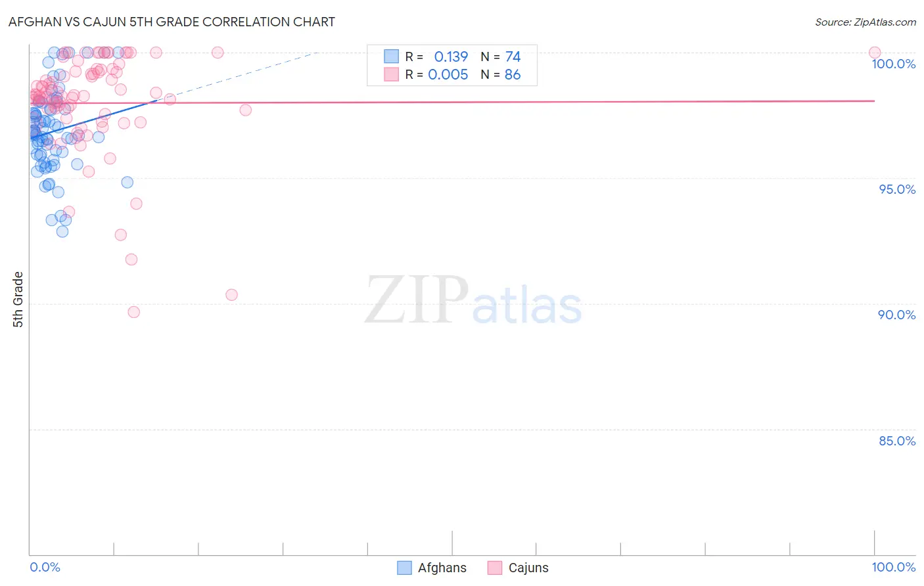Click the N = 74 value in legend
Image resolution: width=924 pixels, height=586 pixels.
(501, 56)
